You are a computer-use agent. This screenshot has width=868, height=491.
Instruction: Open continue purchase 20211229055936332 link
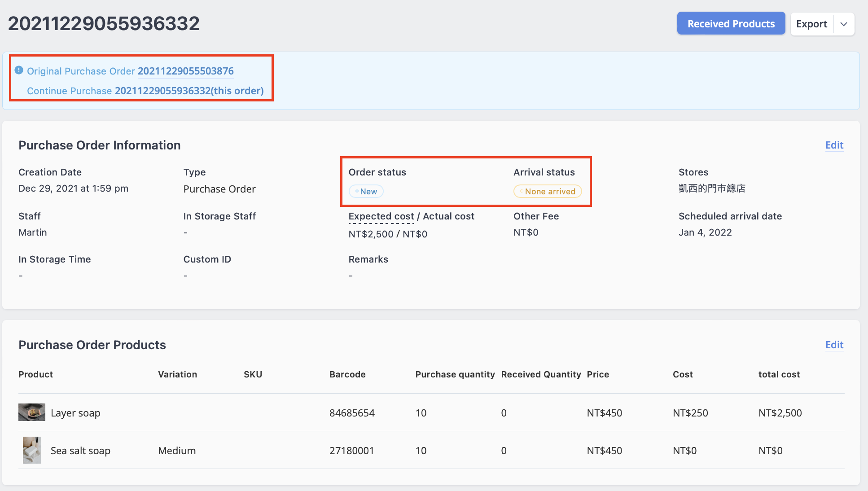click(189, 91)
